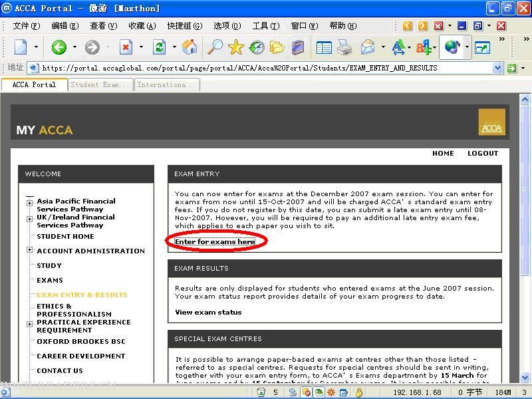This screenshot has height=399, width=532.
Task: Open the 查看(V) menu
Action: click(104, 26)
